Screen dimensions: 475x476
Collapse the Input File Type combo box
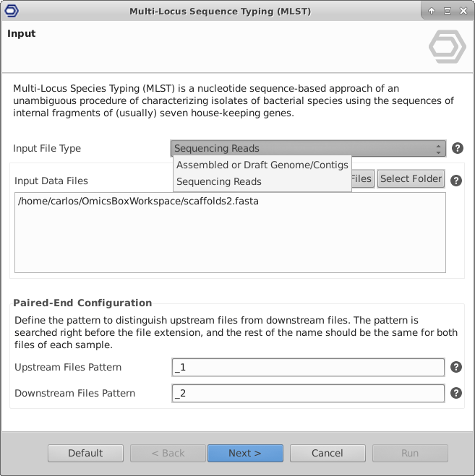coord(309,149)
